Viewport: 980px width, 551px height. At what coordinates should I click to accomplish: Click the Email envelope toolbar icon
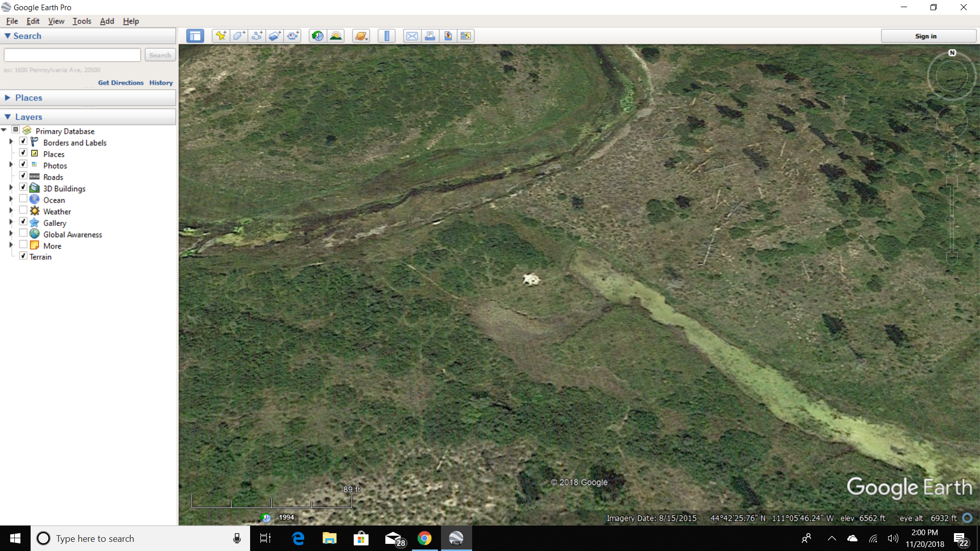(x=412, y=36)
